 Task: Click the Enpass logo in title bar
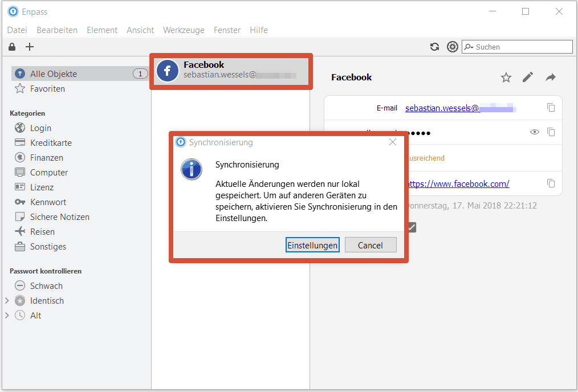coord(13,11)
